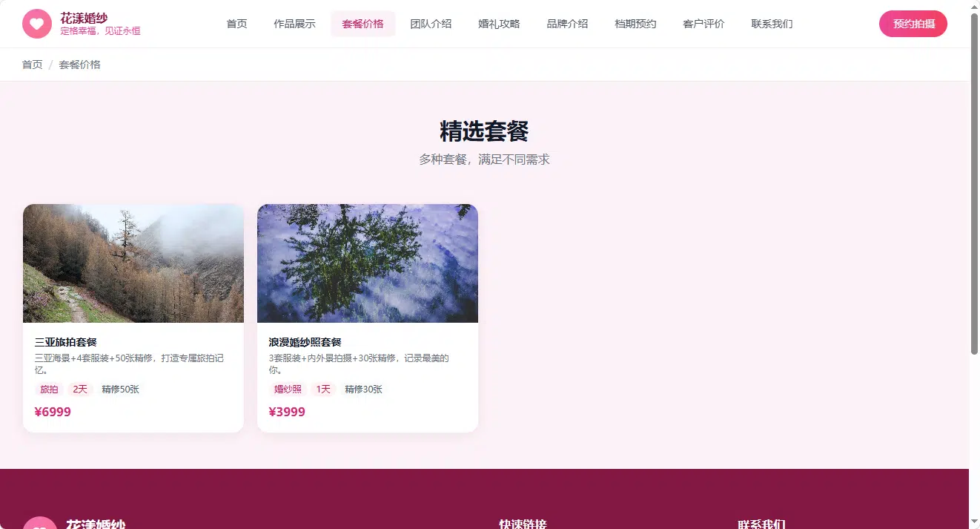Select the 婚纱照 tag chip
The height and width of the screenshot is (529, 980).
[288, 389]
